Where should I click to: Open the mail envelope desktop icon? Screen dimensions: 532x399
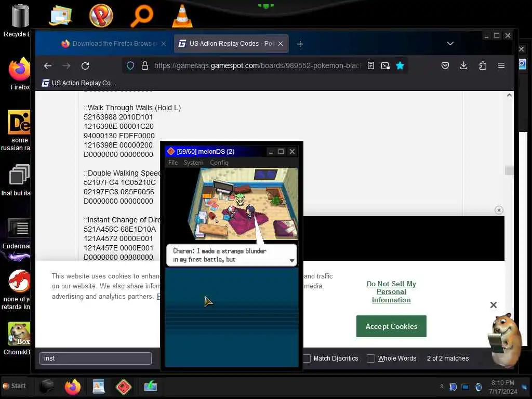point(60,16)
